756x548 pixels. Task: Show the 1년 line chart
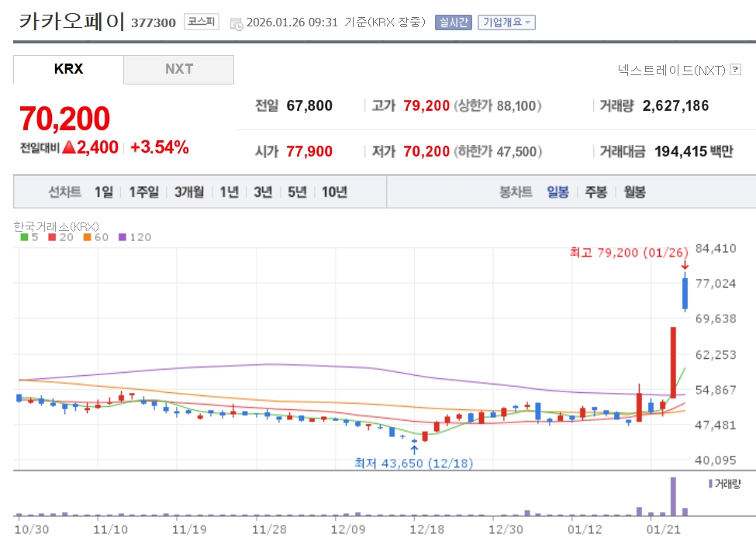point(229,192)
